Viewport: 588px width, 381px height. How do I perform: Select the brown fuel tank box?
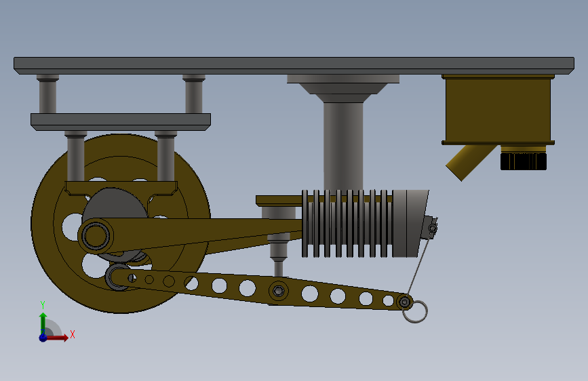[498, 110]
